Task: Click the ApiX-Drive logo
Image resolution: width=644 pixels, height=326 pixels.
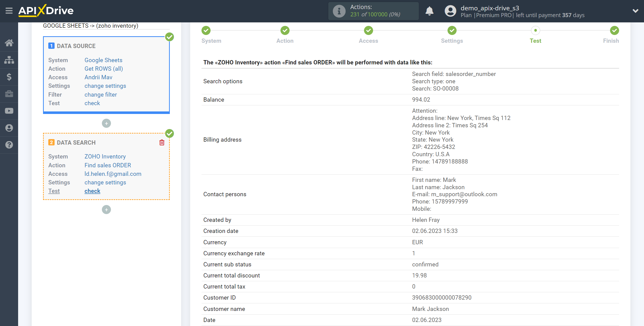Action: click(x=46, y=11)
